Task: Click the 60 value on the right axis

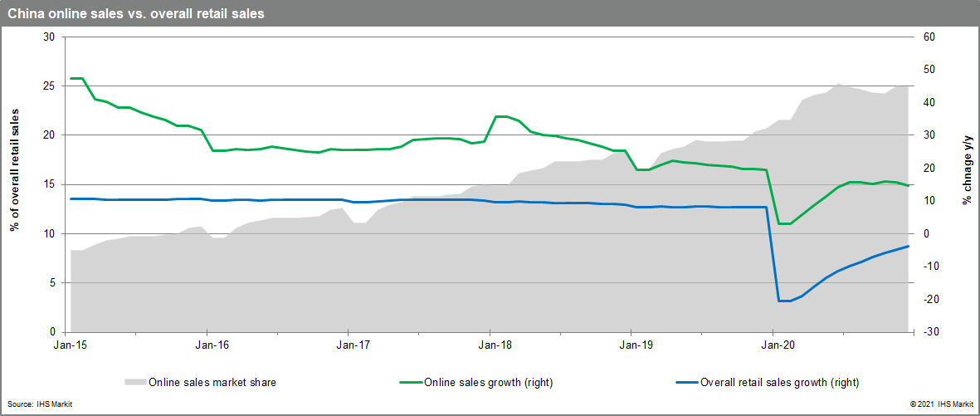Action: point(928,37)
